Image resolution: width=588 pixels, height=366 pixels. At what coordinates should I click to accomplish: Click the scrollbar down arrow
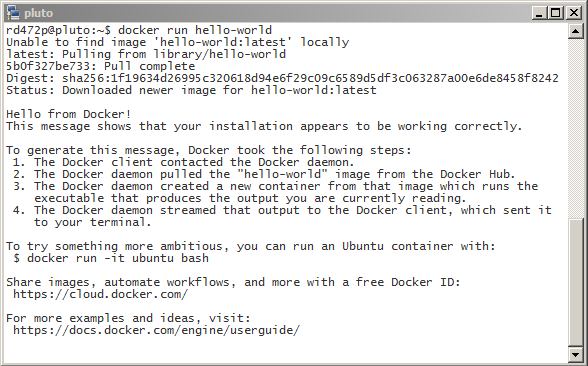[576, 354]
